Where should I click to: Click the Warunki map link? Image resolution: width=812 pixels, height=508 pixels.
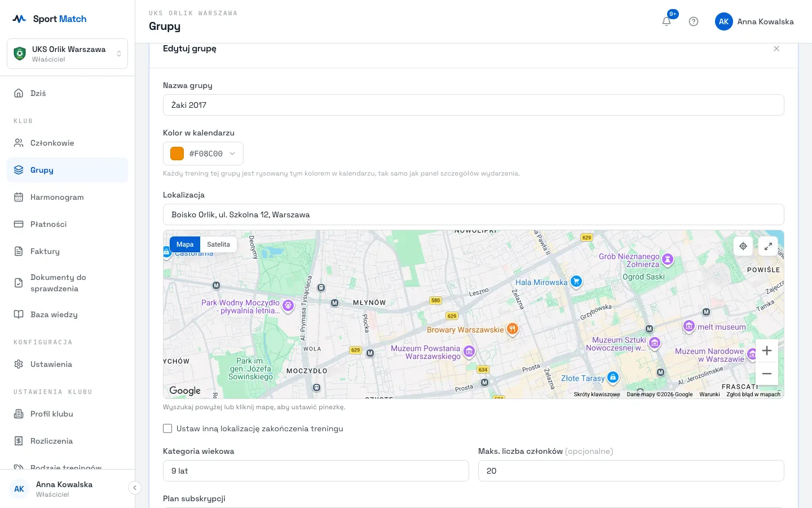709,395
